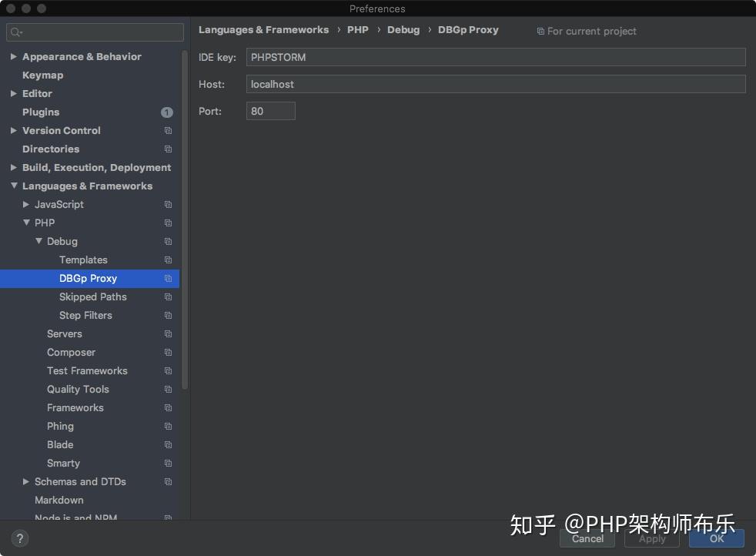Expand Build, Execution, Deployment
Image resolution: width=756 pixels, height=556 pixels.
click(x=12, y=167)
